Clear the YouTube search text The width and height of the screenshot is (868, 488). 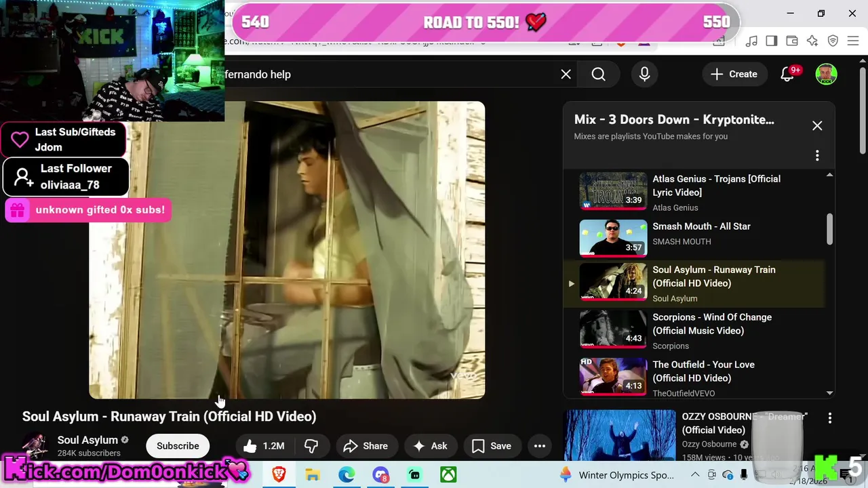coord(566,75)
